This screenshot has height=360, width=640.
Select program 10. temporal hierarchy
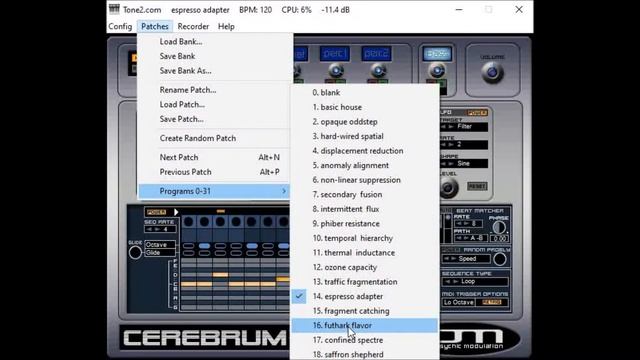pyautogui.click(x=365, y=238)
